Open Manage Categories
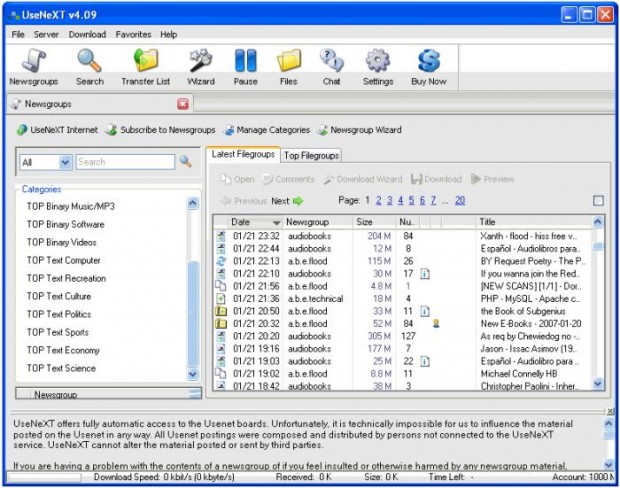The height and width of the screenshot is (488, 620). click(267, 130)
